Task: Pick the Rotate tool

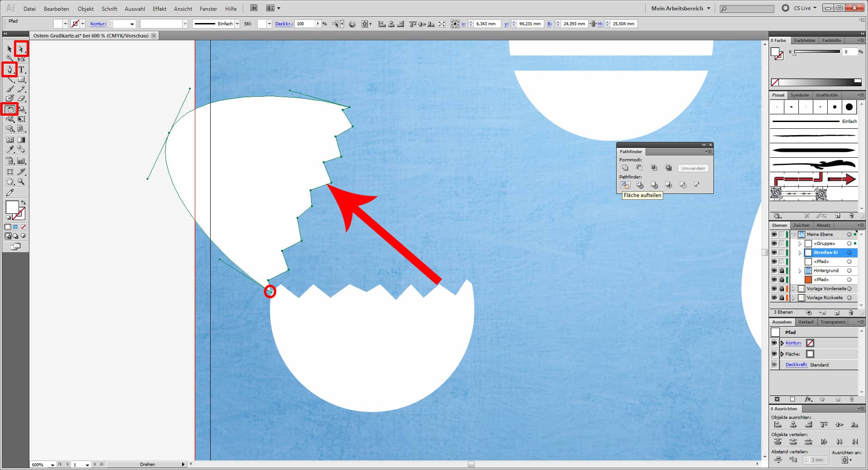Action: click(x=9, y=109)
